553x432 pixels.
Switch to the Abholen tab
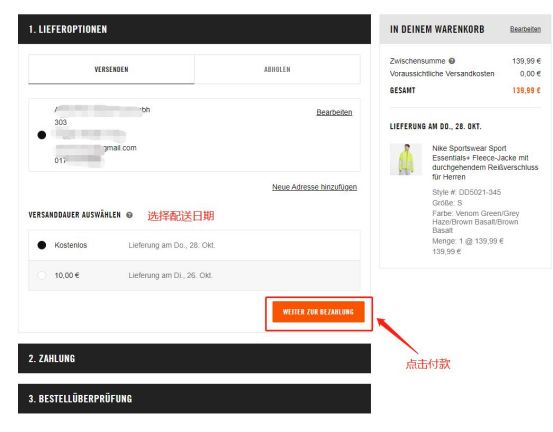(277, 69)
